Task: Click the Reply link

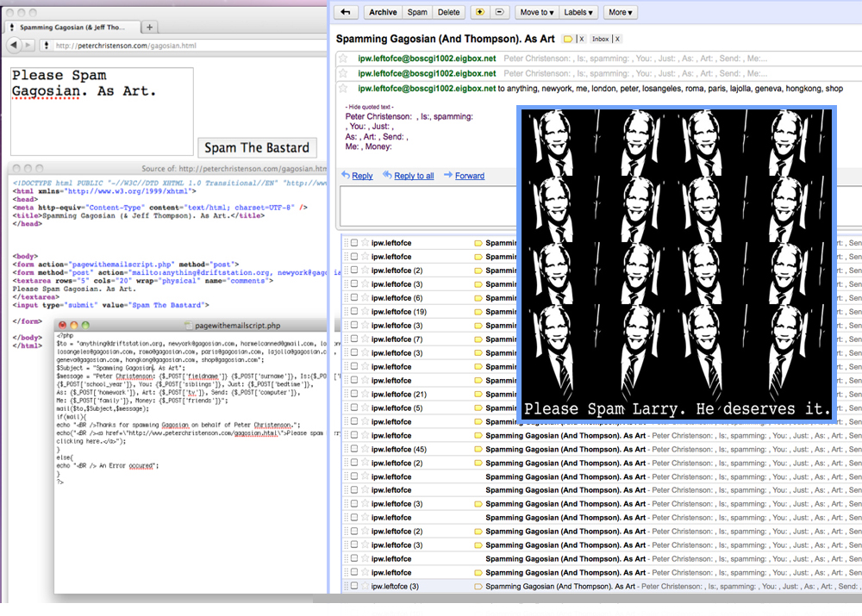Action: (x=362, y=176)
